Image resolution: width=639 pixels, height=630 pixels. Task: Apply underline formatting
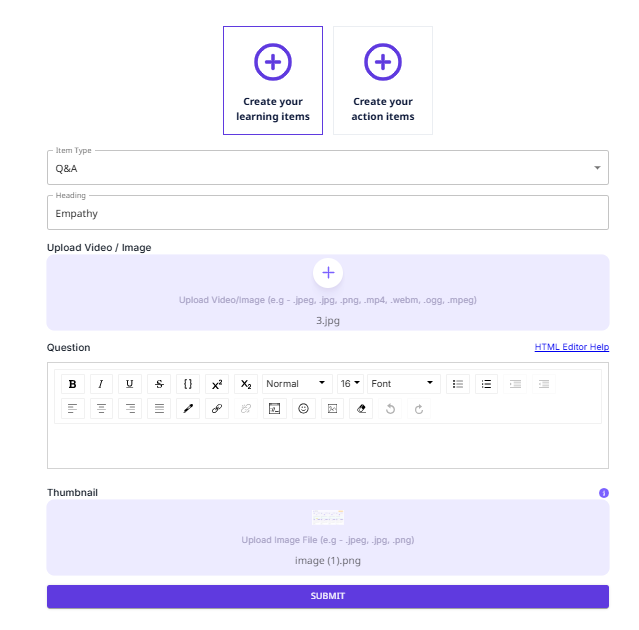pyautogui.click(x=130, y=384)
